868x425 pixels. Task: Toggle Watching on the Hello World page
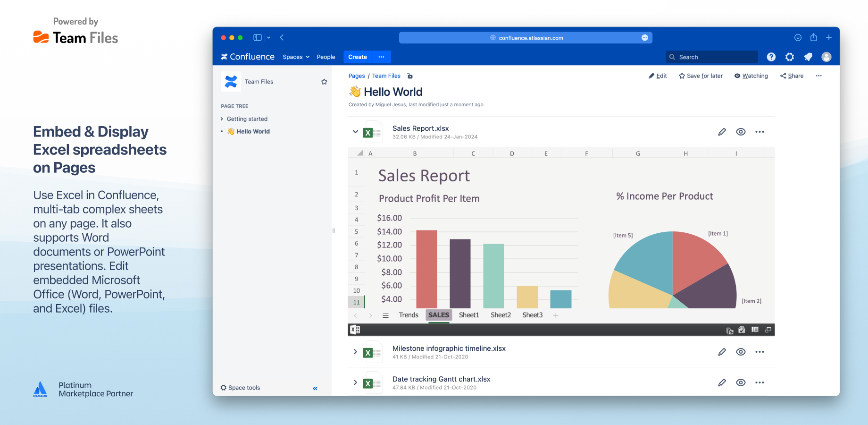pyautogui.click(x=751, y=76)
